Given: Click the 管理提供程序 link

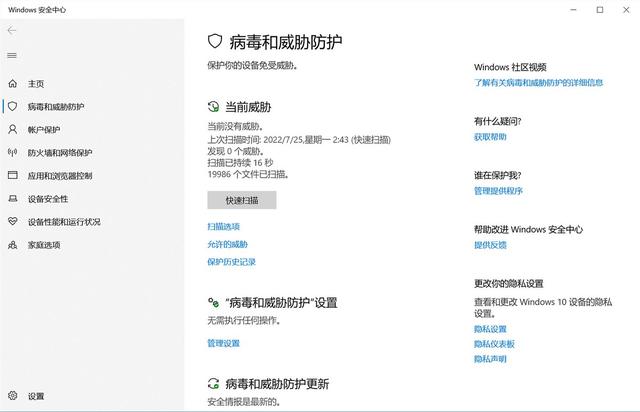Looking at the screenshot, I should pyautogui.click(x=498, y=191).
